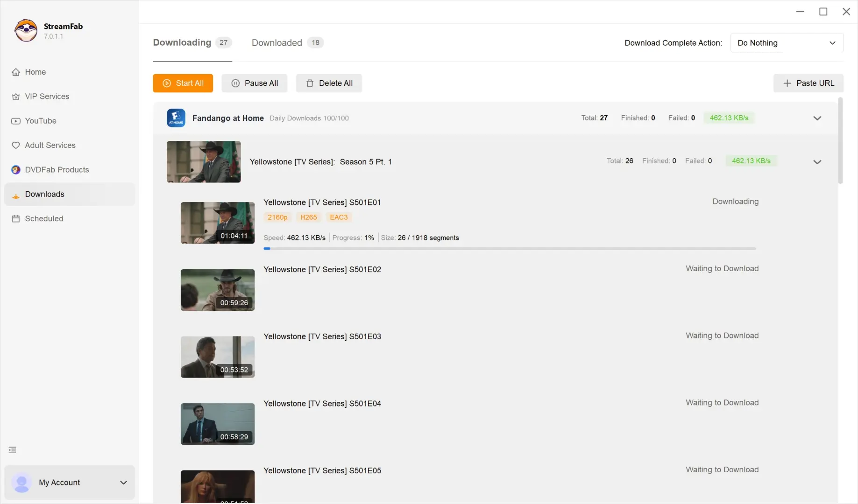Click the H265 codec tag

[309, 217]
